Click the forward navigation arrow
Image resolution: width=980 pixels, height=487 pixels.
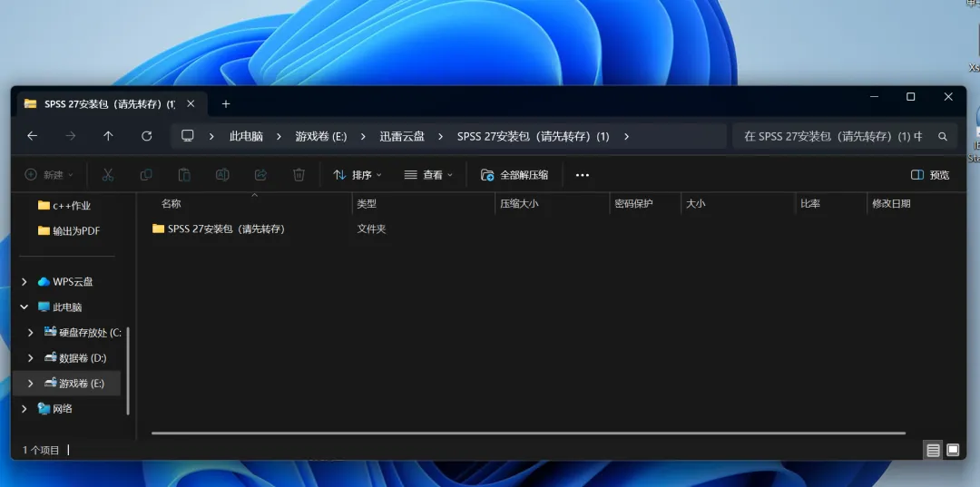coord(71,136)
